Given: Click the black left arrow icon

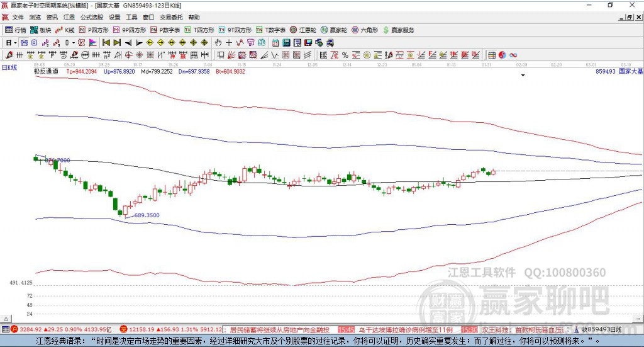Looking at the screenshot, I should [x=128, y=43].
